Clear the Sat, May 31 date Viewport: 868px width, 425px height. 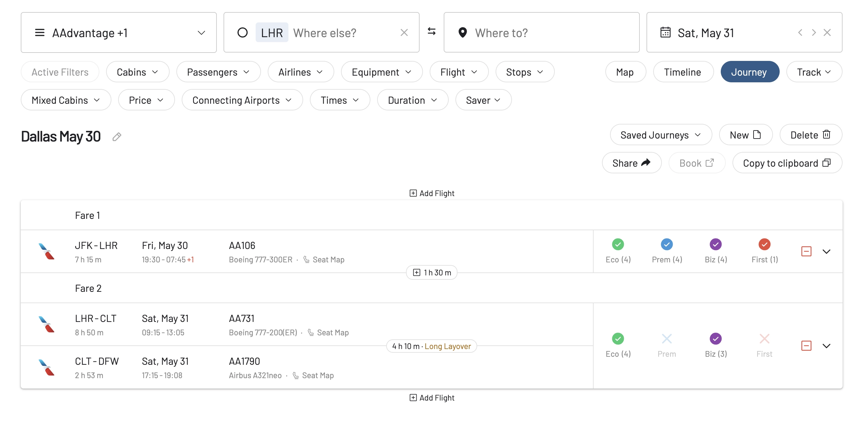pos(827,33)
